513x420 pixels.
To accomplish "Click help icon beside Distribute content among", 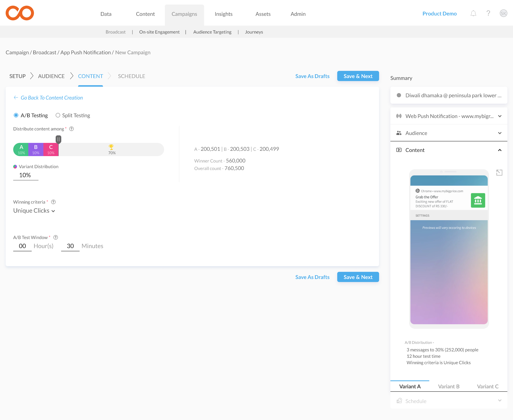I will point(71,129).
